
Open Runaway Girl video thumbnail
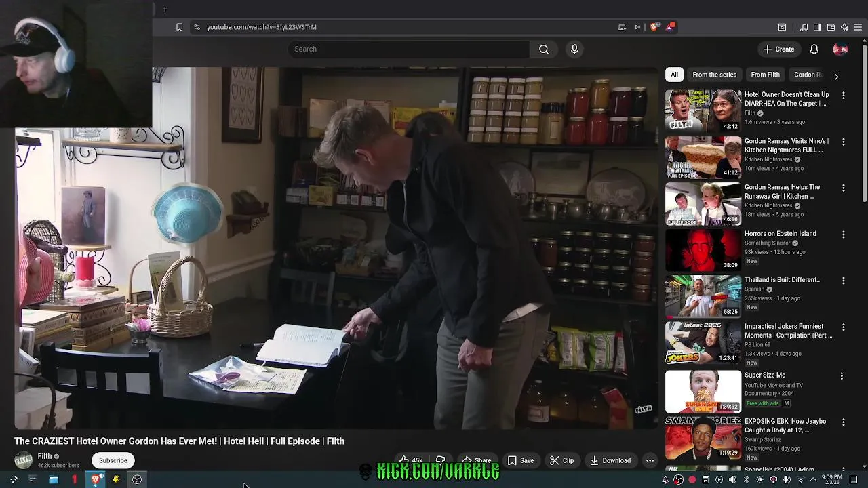[x=703, y=203]
